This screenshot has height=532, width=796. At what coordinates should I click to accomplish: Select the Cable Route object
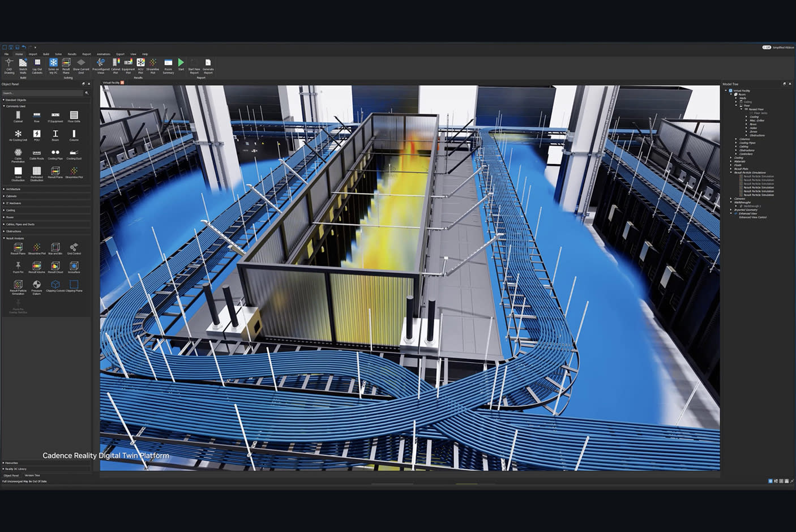37,153
